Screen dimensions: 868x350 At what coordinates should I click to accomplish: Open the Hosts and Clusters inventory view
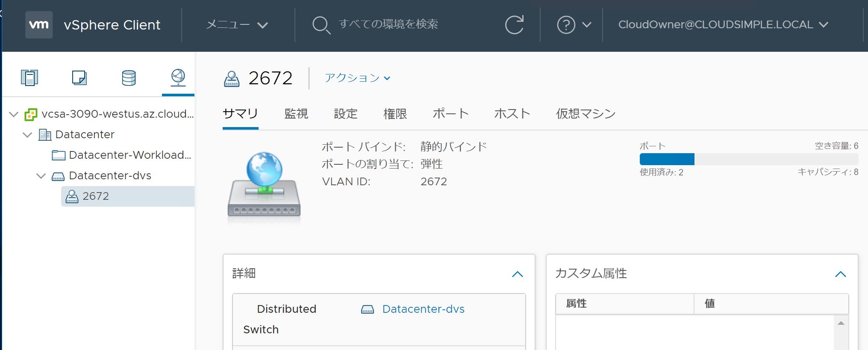pos(29,78)
